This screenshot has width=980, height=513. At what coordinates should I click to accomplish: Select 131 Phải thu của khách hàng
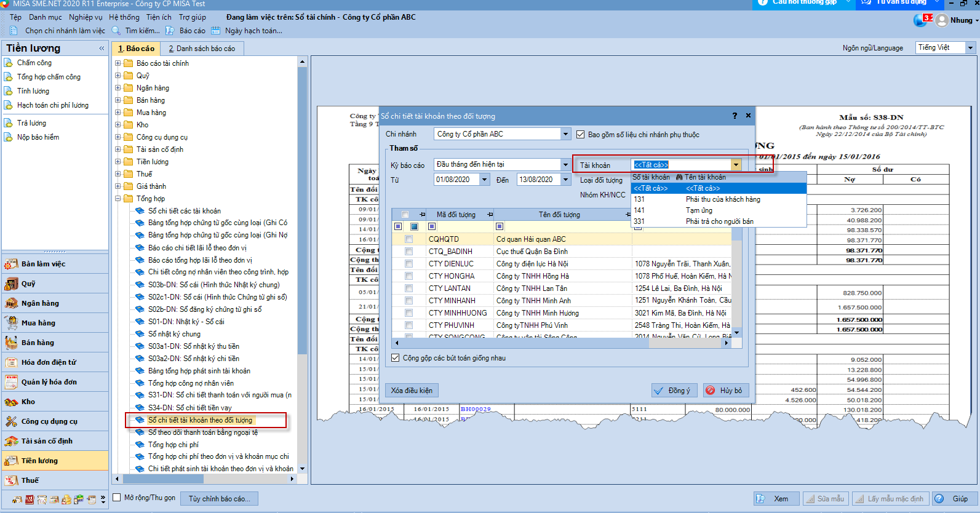[x=719, y=199]
